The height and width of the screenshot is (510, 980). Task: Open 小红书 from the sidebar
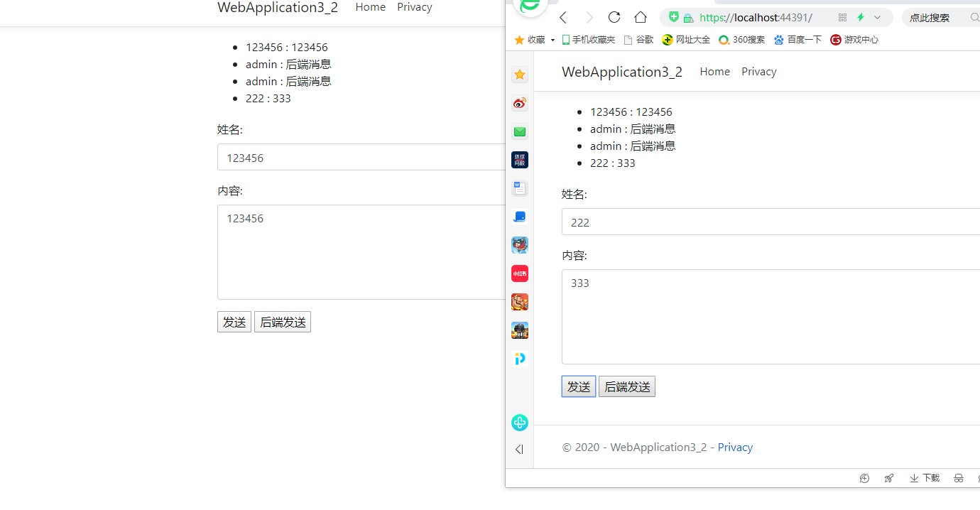tap(519, 273)
